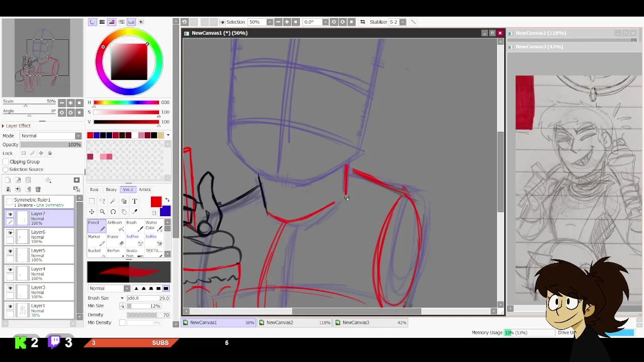
Task: Swap foreground and background colors
Action: pyautogui.click(x=168, y=200)
